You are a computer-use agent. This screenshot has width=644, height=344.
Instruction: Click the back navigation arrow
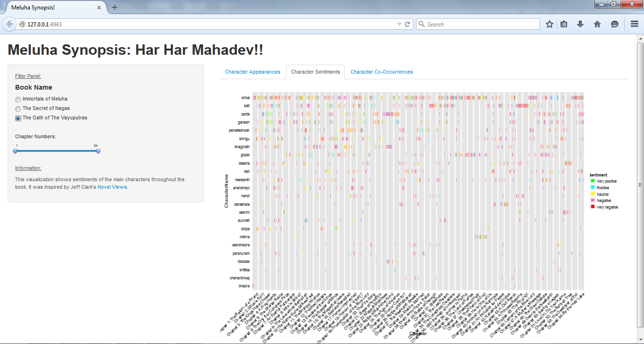tap(9, 24)
